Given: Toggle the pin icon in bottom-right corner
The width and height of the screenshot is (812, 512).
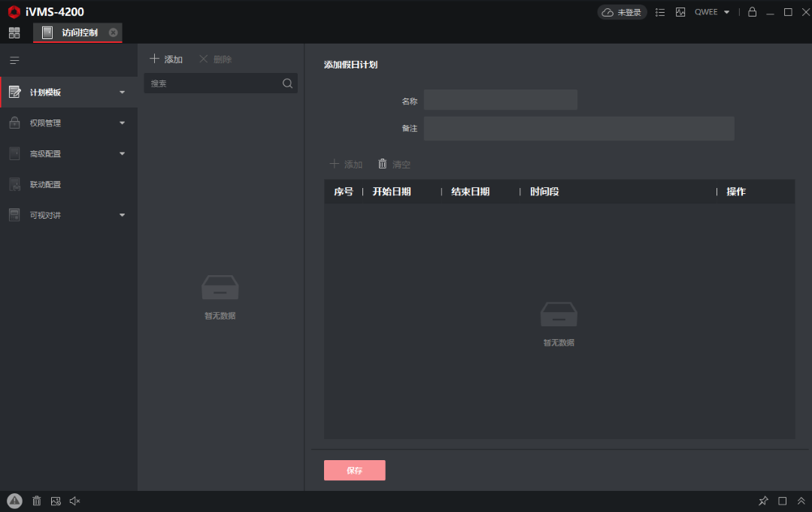Looking at the screenshot, I should click(x=763, y=501).
